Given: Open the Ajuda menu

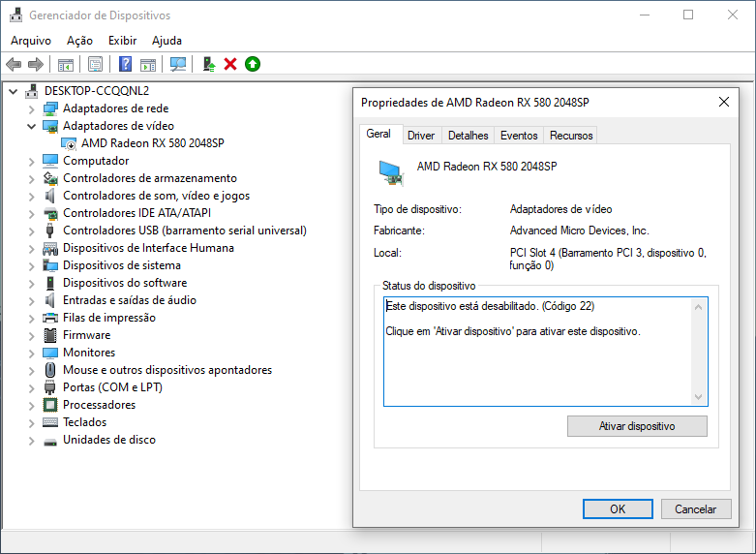Looking at the screenshot, I should coord(166,41).
